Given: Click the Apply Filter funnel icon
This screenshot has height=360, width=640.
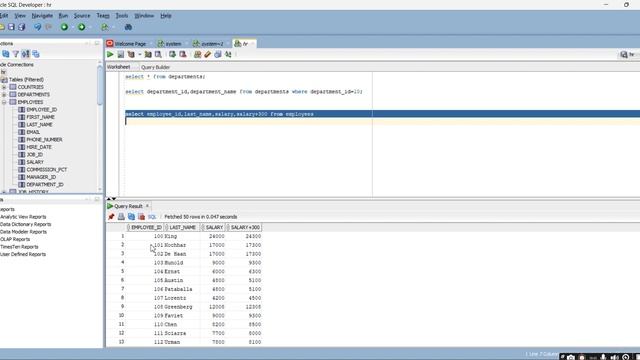Looking at the screenshot, I should [16, 54].
